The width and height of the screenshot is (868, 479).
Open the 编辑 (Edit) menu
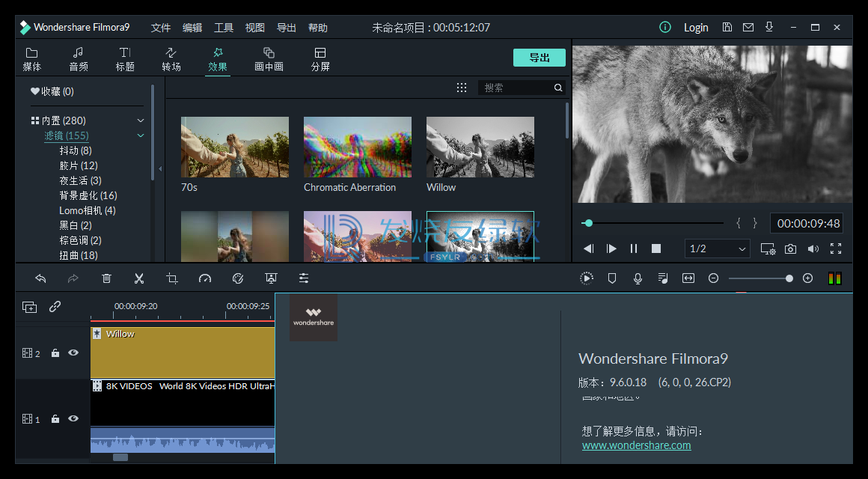192,28
